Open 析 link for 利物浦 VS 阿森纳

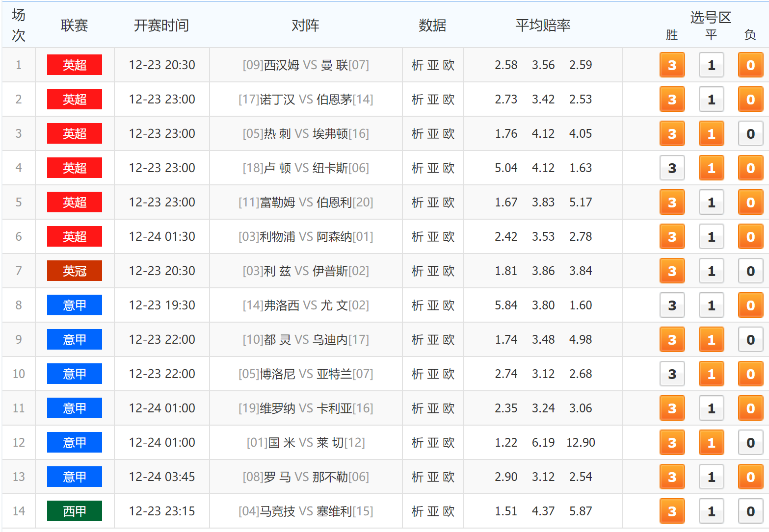coord(418,237)
